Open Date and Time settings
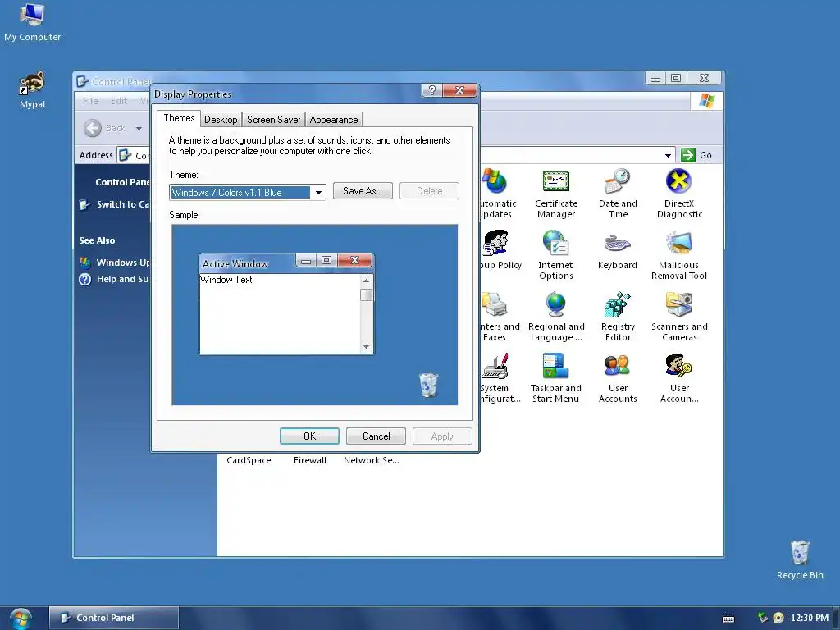Viewport: 840px width, 630px height. click(618, 194)
